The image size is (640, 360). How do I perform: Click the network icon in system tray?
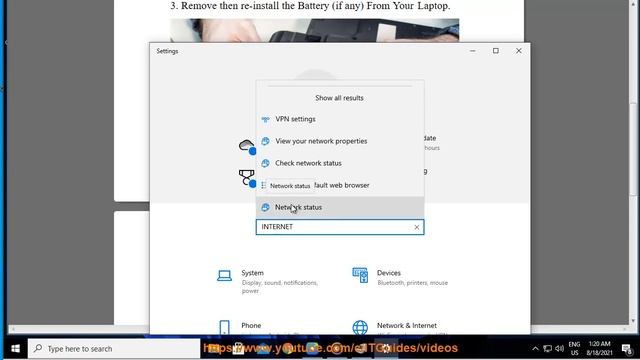[547, 349]
